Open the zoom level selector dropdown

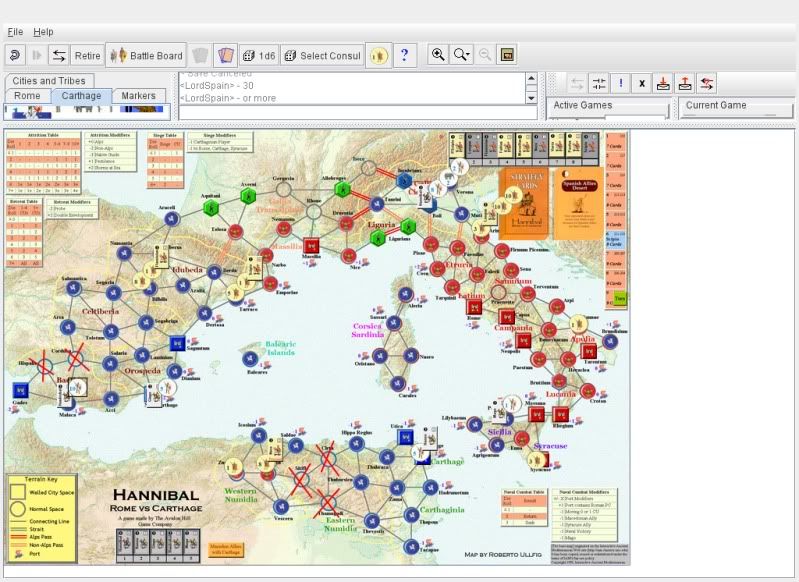(462, 55)
